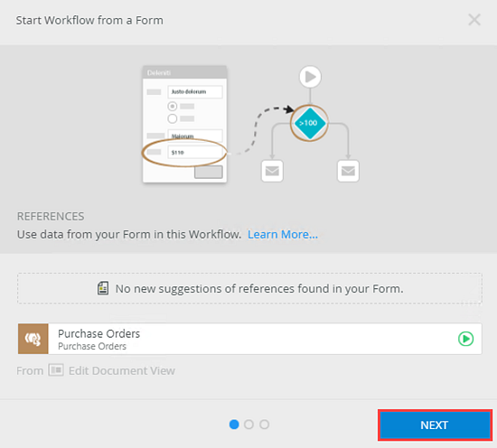Image resolution: width=497 pixels, height=448 pixels.
Task: Click the left email envelope icon in illustration
Action: click(x=272, y=171)
